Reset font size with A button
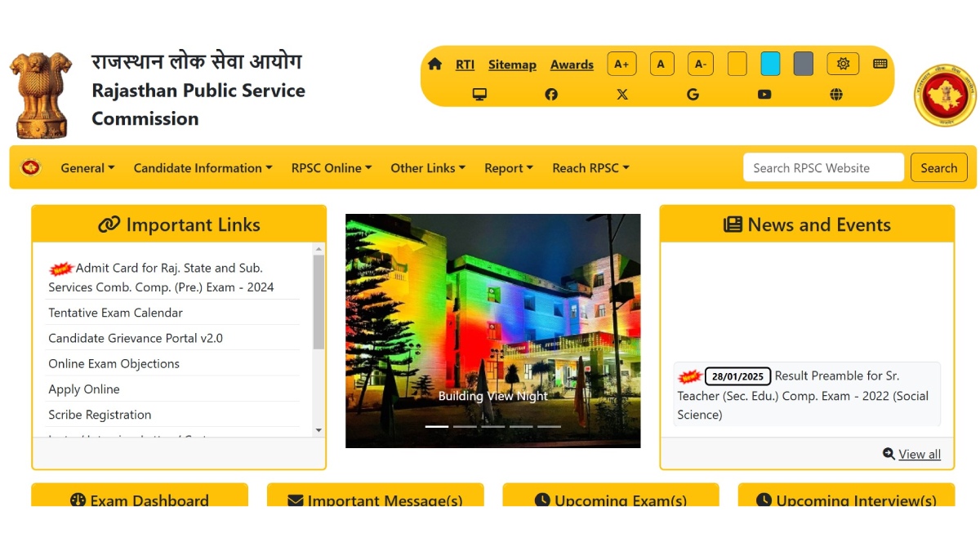 [661, 64]
